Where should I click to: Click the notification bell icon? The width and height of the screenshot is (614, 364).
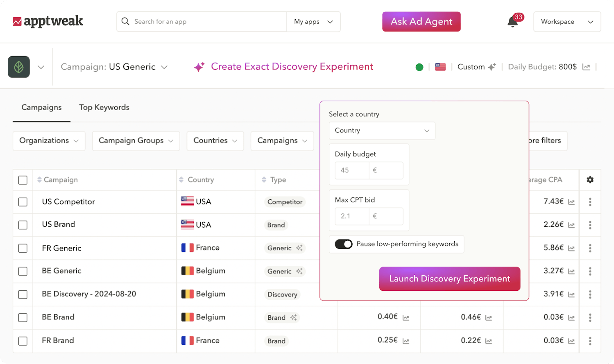pyautogui.click(x=512, y=22)
